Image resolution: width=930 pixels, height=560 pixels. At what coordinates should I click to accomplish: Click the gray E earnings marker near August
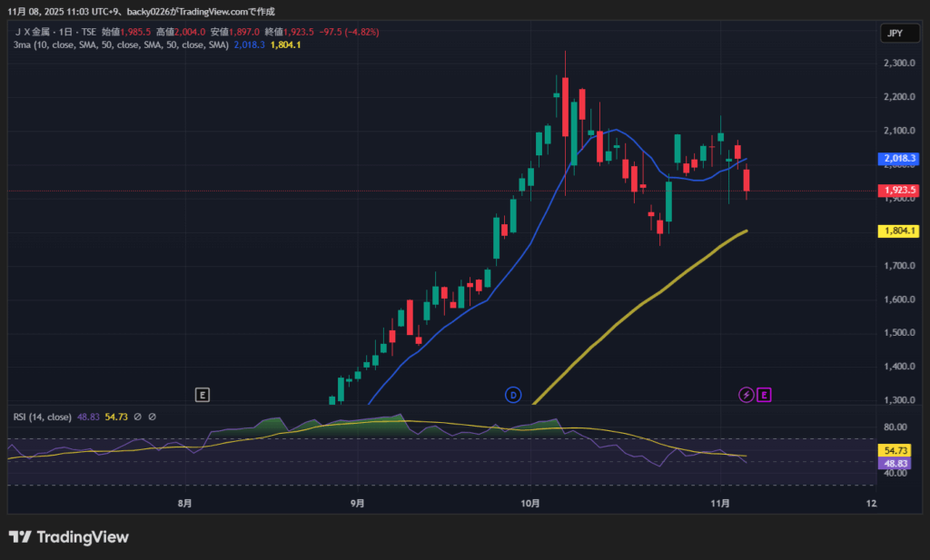[203, 395]
